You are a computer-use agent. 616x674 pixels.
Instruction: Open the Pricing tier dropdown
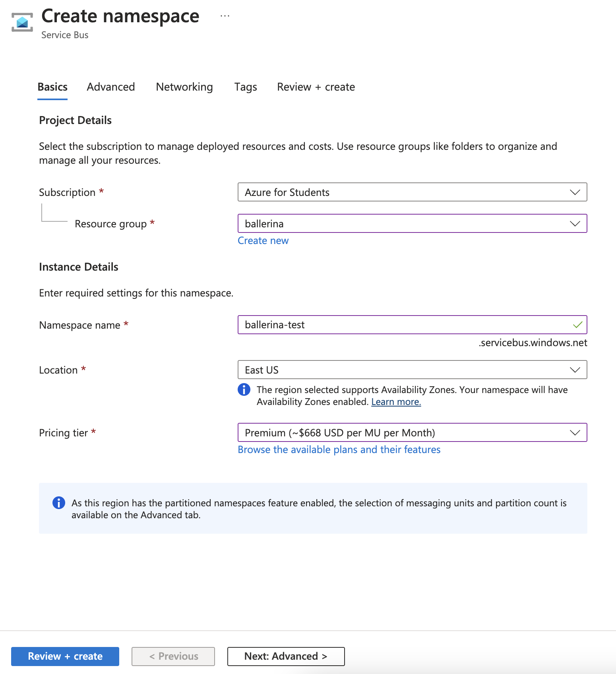413,432
